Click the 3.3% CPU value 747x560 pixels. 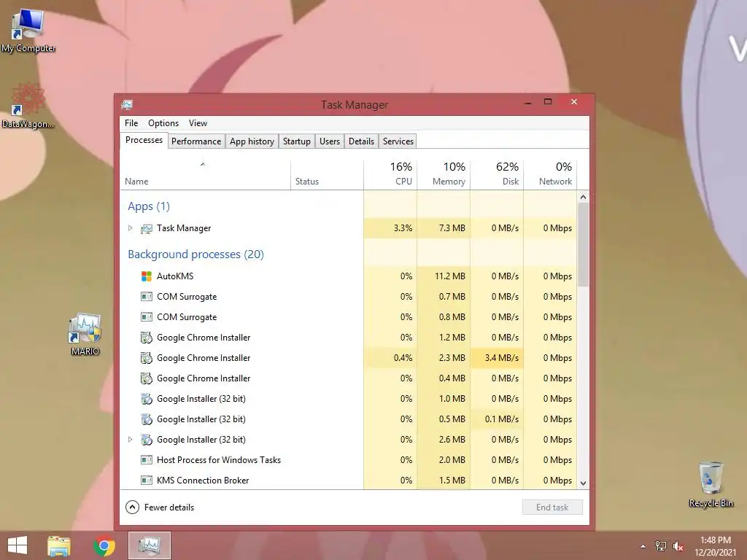click(x=403, y=228)
